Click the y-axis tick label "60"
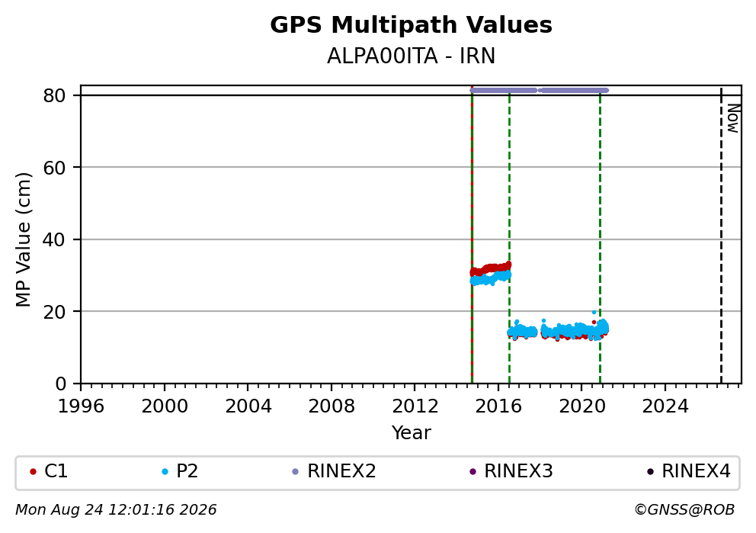 point(54,168)
